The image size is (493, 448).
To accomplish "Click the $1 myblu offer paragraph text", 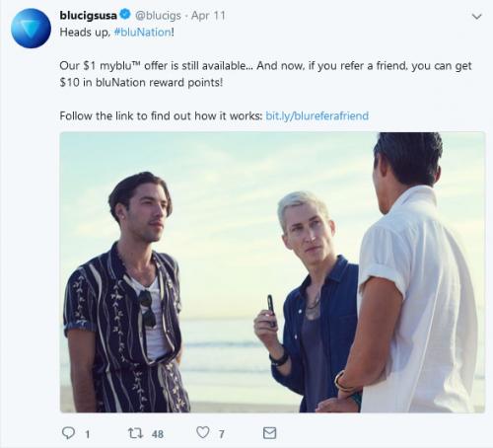I will point(265,74).
